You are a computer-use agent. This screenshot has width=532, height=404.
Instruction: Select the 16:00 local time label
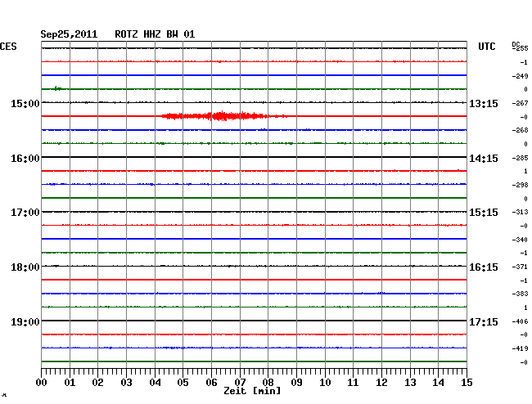click(x=25, y=159)
